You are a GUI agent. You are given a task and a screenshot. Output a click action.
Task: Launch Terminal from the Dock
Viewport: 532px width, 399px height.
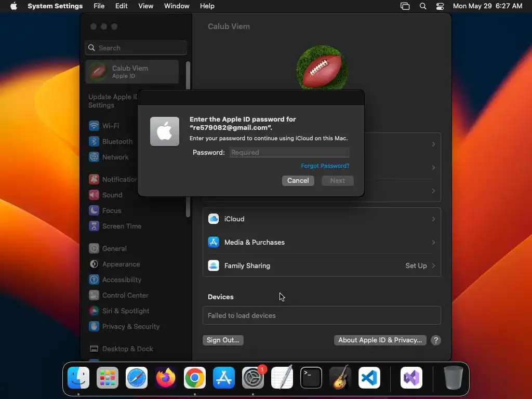coord(311,378)
